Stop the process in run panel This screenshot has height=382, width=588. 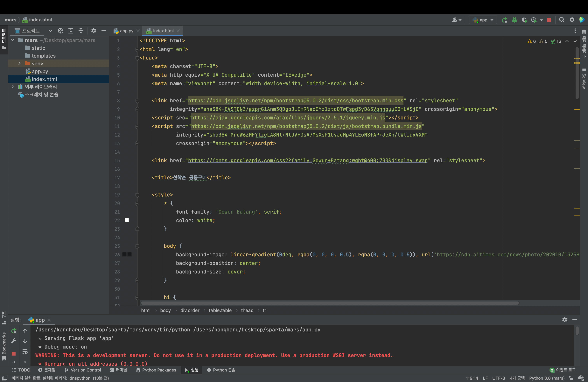point(14,354)
